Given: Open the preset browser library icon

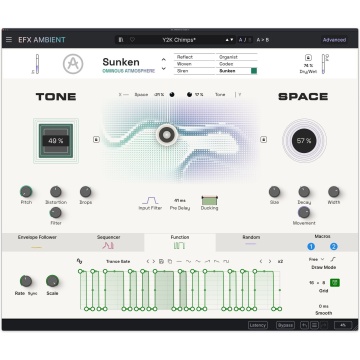Looking at the screenshot, I should point(121,40).
